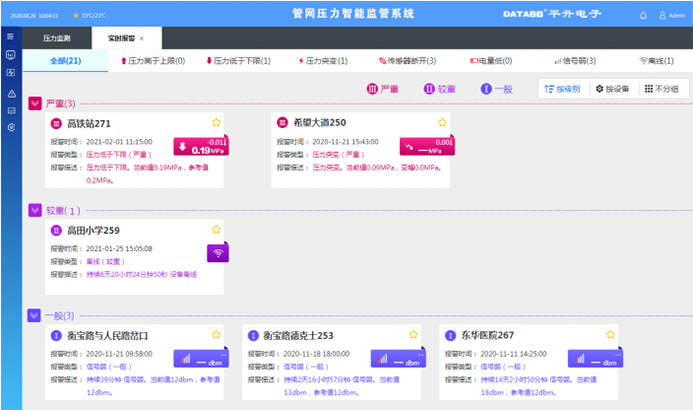Click the hamburger menu icon in sidebar
The height and width of the screenshot is (410, 693).
[x=10, y=36]
